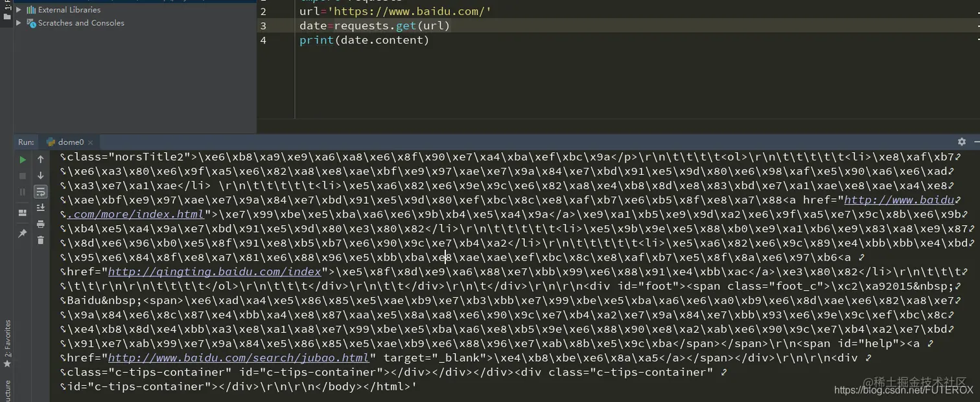980x402 pixels.
Task: Hide the Run tool window with minus icon
Action: coord(976,142)
